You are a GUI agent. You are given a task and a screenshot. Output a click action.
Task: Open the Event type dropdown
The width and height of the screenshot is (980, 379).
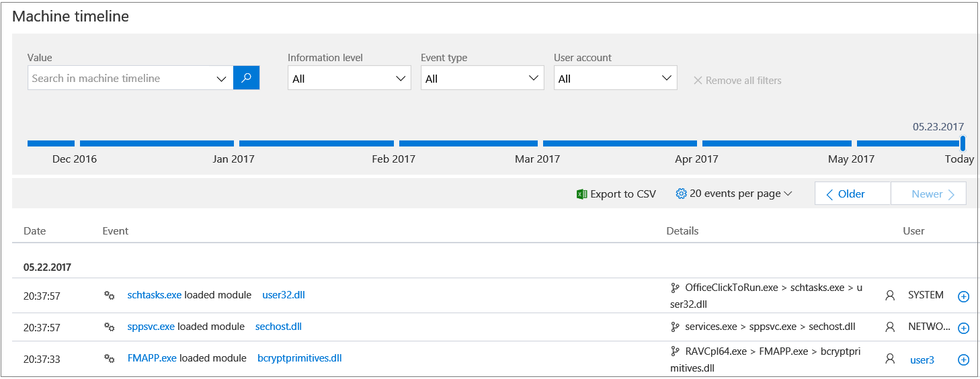coord(482,79)
